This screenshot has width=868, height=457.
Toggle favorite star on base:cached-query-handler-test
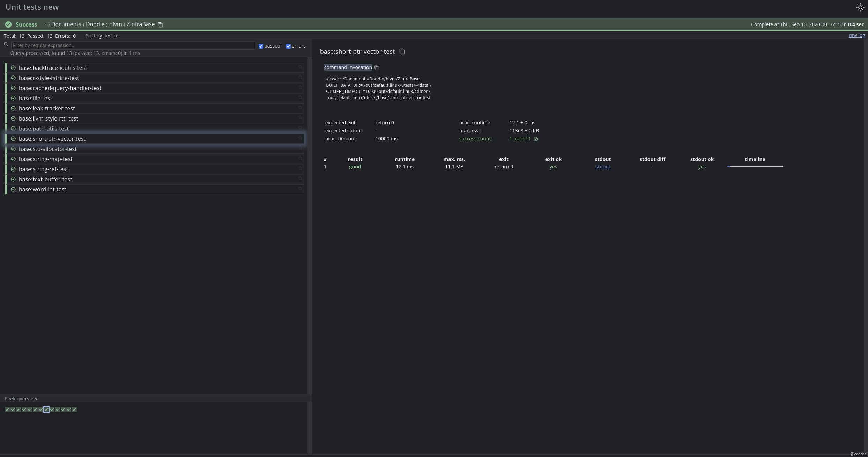point(300,87)
